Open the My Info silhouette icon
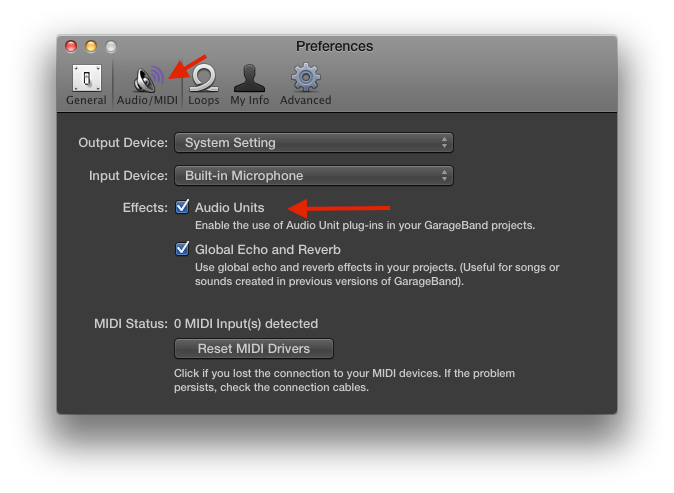 [x=249, y=78]
